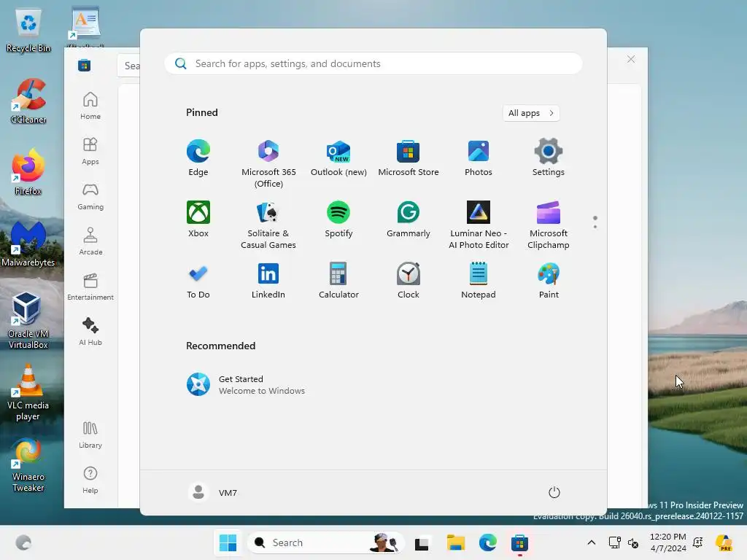Open the Grammarly app
The width and height of the screenshot is (747, 560).
pos(409,219)
